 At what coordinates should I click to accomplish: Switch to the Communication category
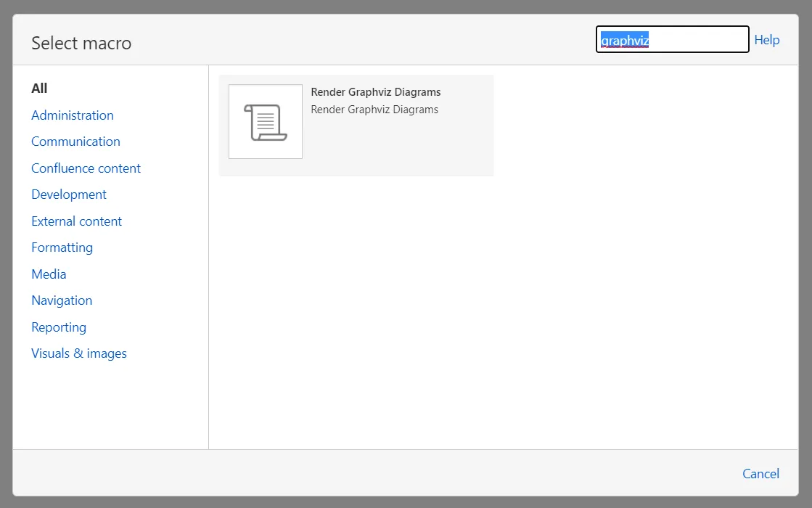tap(75, 142)
